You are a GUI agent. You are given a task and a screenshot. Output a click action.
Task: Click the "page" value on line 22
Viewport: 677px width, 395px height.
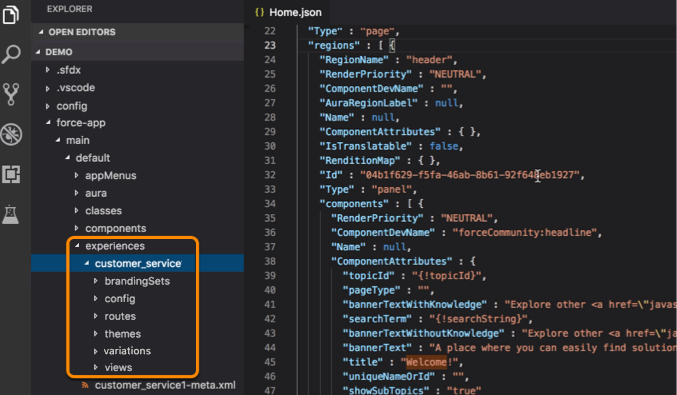click(x=377, y=31)
